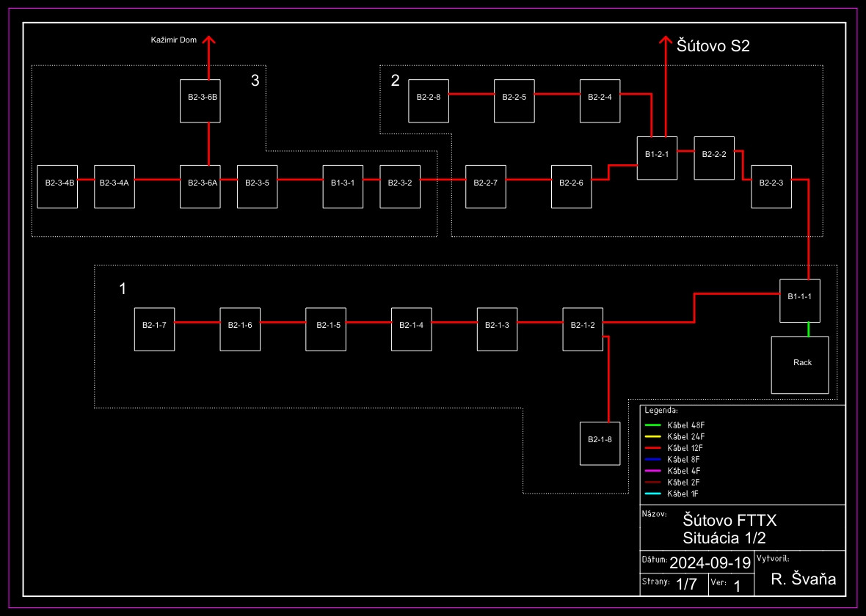Select the author name R. Švaňa
This screenshot has height=616, width=866.
(804, 579)
